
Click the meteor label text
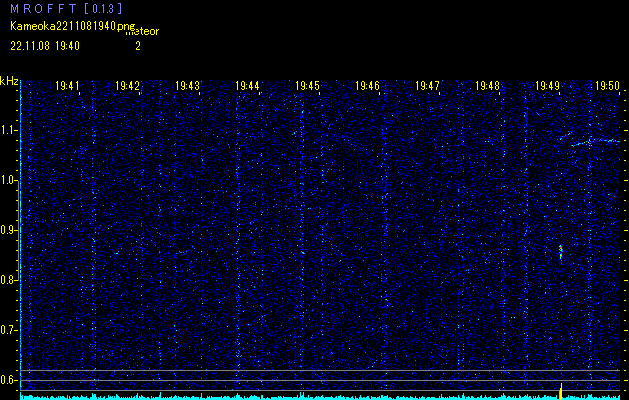(x=142, y=32)
